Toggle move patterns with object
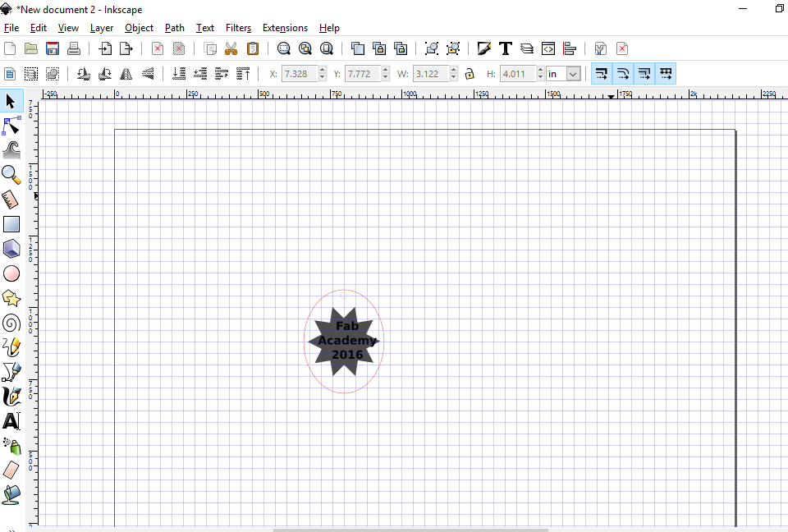788x532 pixels. coord(666,74)
